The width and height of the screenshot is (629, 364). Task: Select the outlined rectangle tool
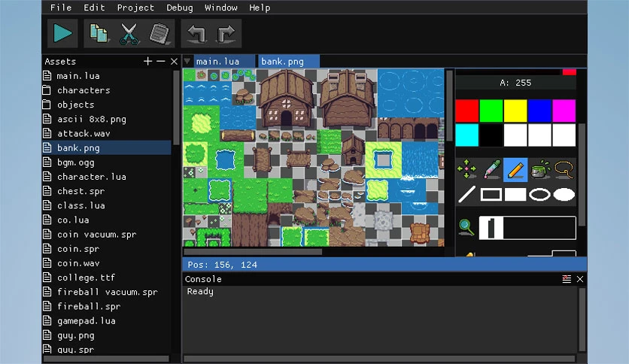click(491, 195)
